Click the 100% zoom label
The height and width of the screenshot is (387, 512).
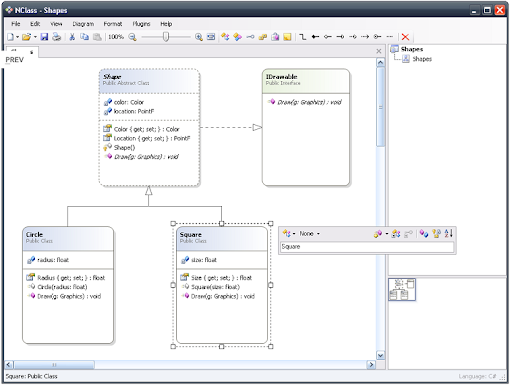pyautogui.click(x=116, y=37)
